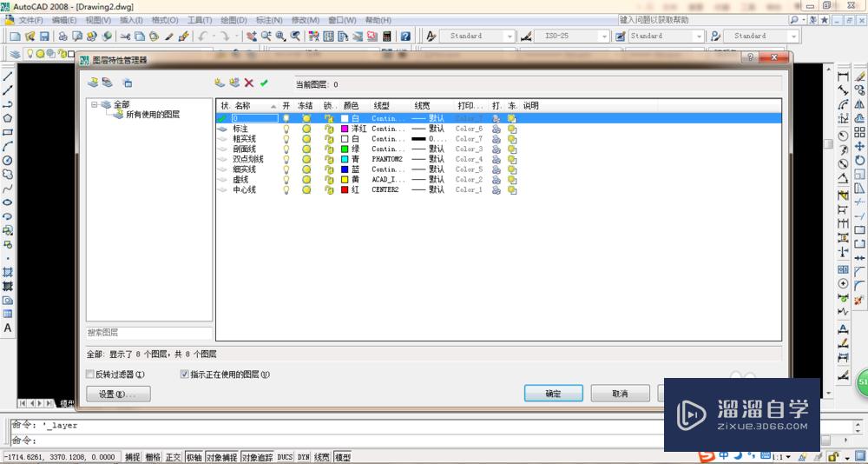Click the Delete Layer red X icon
868x464 pixels.
(249, 83)
